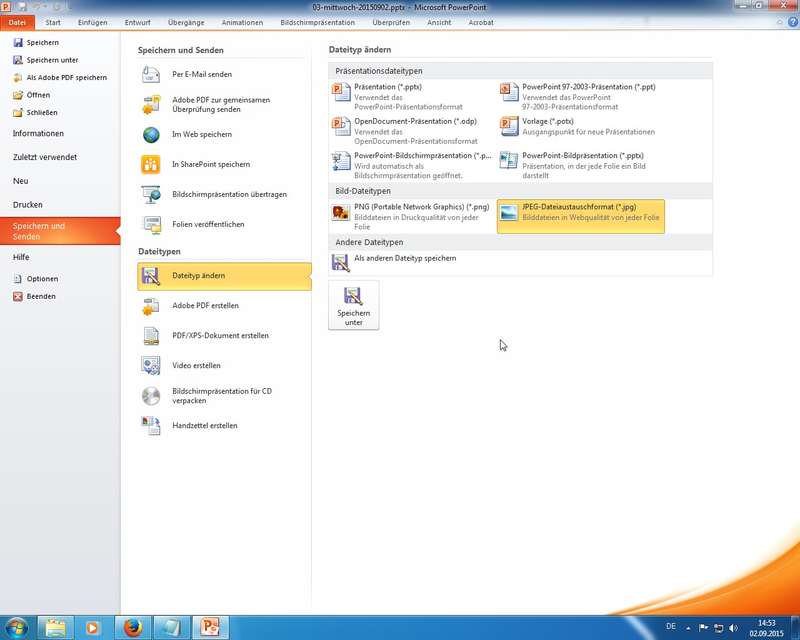This screenshot has width=800, height=640.
Task: Click the OpenDocument-Präsentation (*.odp) icon
Action: click(341, 127)
